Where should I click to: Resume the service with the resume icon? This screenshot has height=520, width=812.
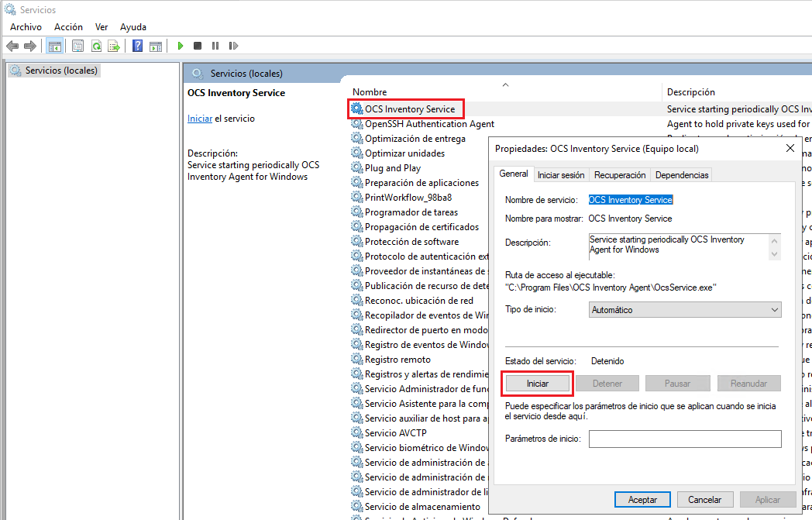pos(234,46)
